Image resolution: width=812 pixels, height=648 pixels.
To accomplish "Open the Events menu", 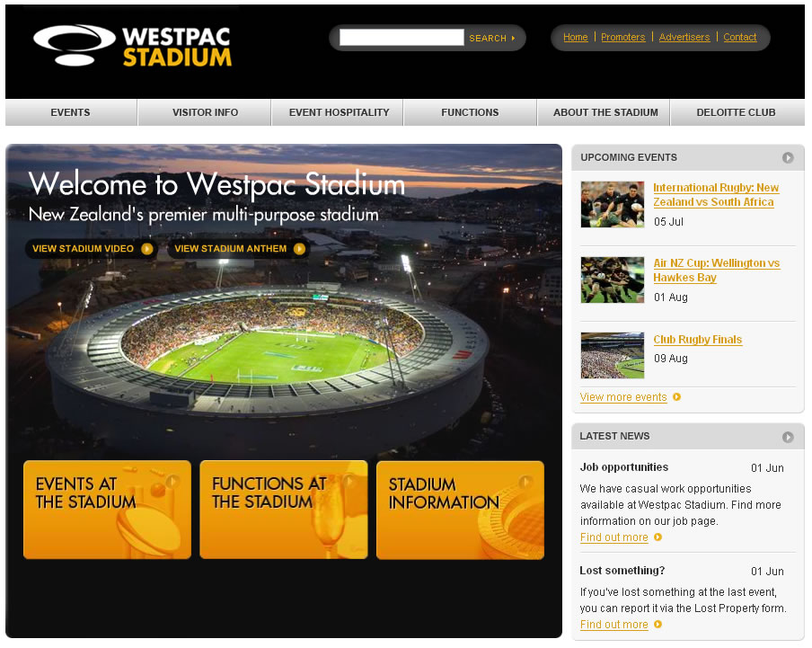I will [71, 112].
